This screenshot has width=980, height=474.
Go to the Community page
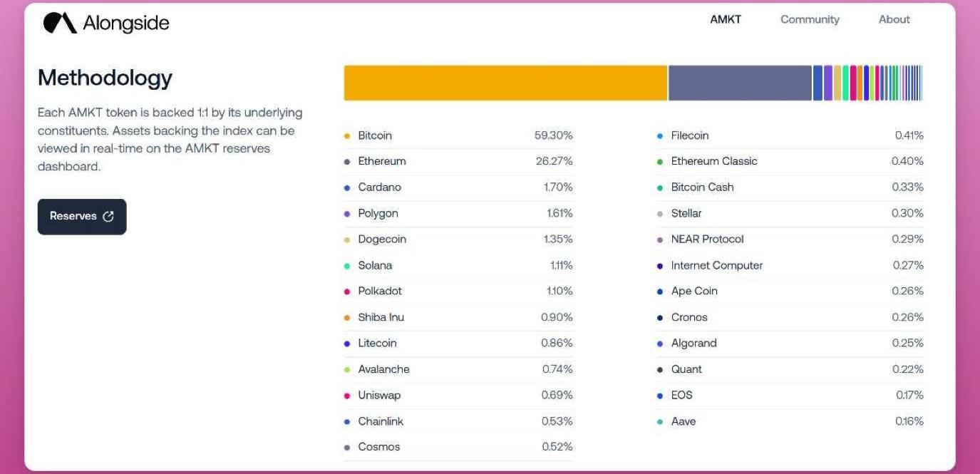coord(810,19)
